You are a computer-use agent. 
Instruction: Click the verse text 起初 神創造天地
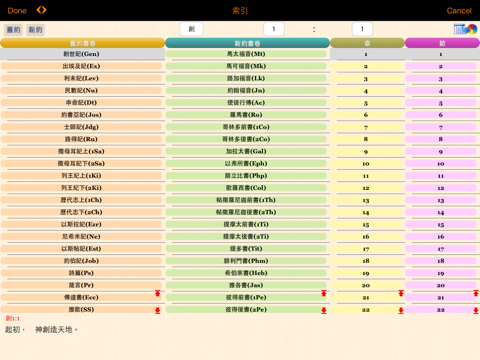tap(41, 330)
